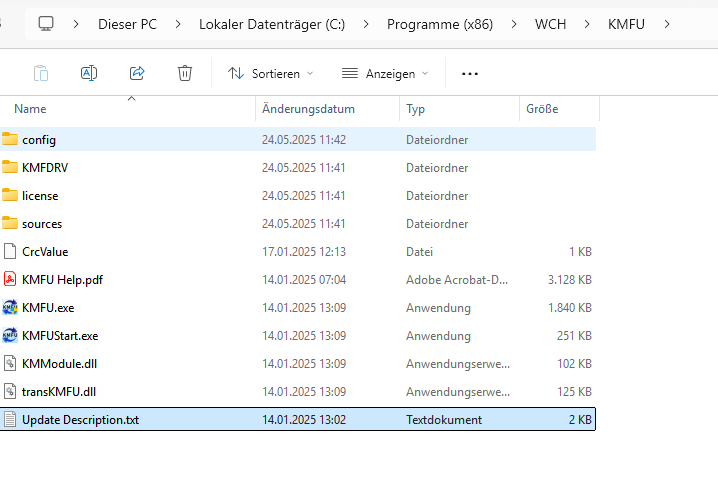Open the Anzeigen dropdown

click(x=385, y=73)
